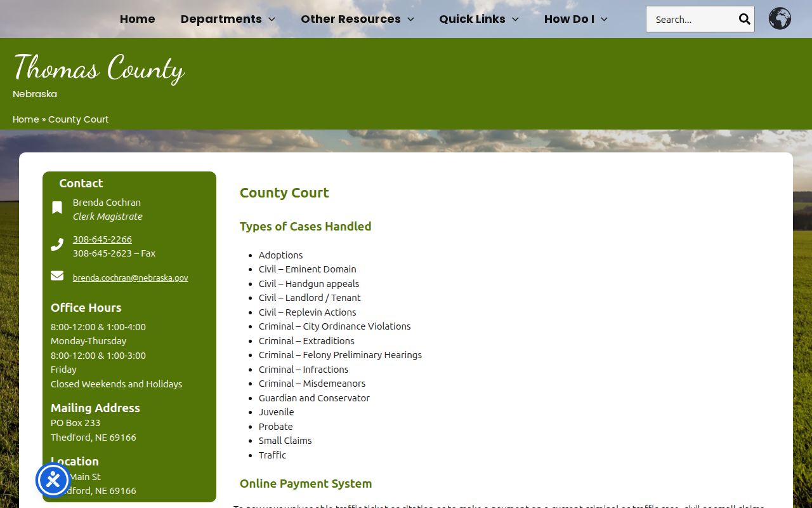Expand the Departments dropdown menu
This screenshot has width=812, height=508.
(228, 19)
